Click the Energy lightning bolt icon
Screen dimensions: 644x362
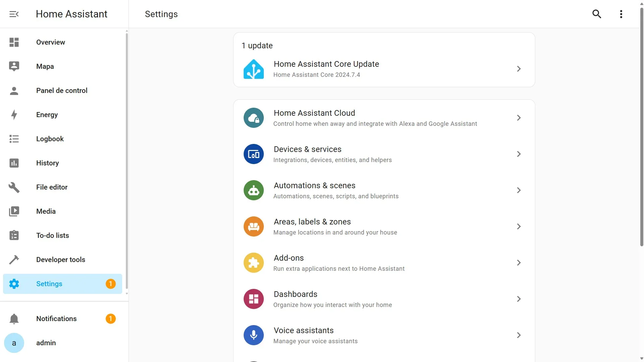point(14,115)
